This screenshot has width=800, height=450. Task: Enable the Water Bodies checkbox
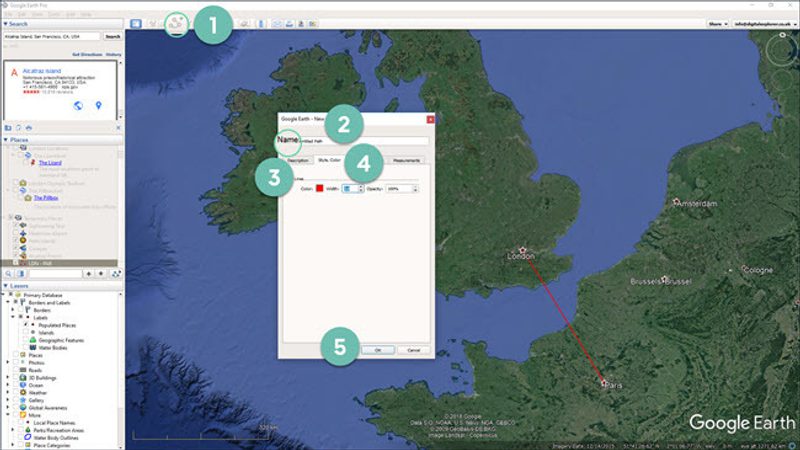click(26, 347)
